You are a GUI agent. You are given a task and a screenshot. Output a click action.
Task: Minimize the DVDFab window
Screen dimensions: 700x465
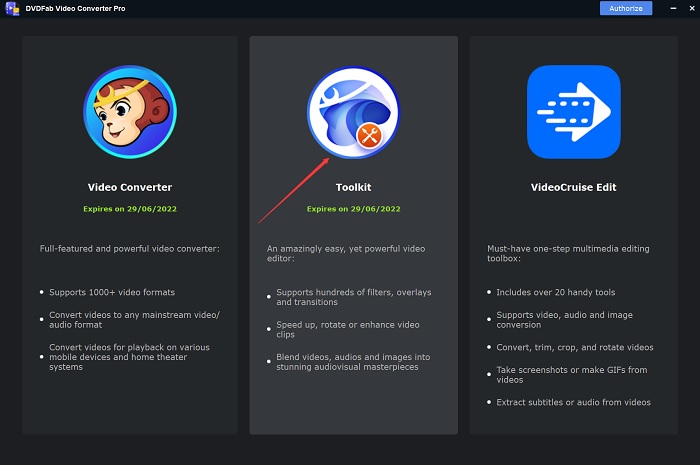(673, 8)
